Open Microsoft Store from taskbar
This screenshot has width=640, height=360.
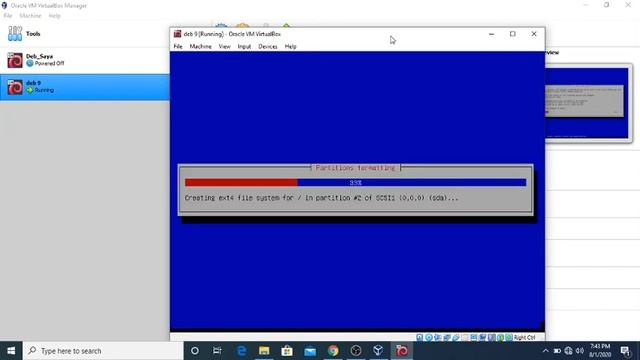coord(287,351)
